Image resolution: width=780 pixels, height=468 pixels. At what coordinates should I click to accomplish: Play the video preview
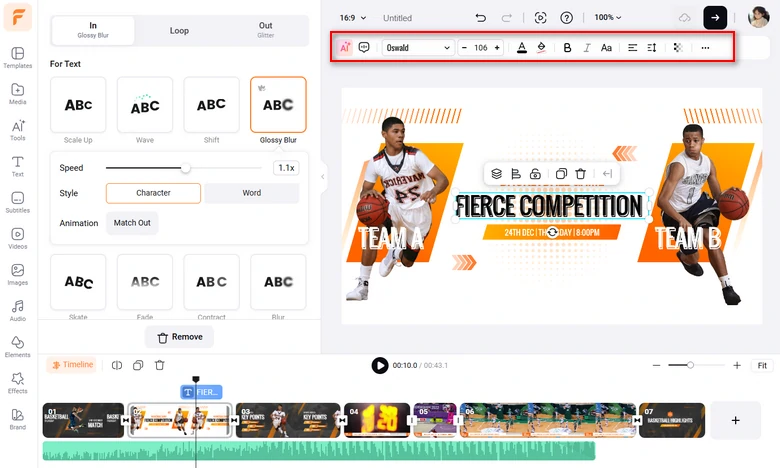point(380,366)
